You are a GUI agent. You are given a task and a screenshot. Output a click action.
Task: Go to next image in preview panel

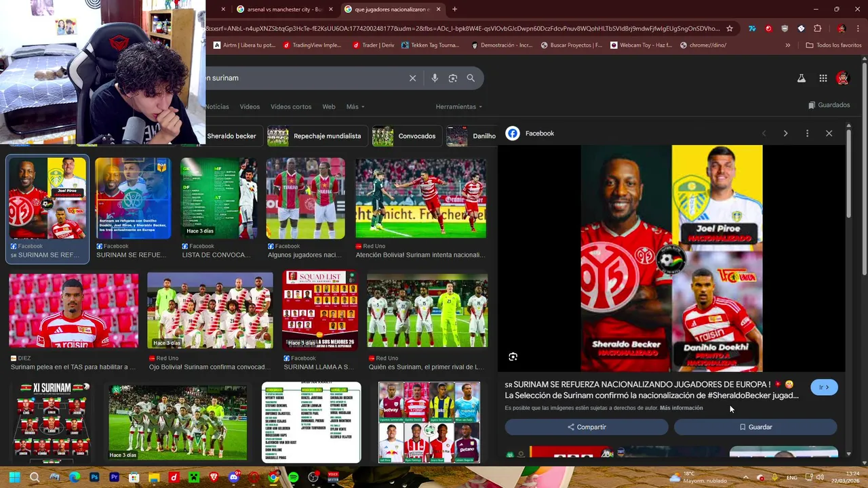785,134
